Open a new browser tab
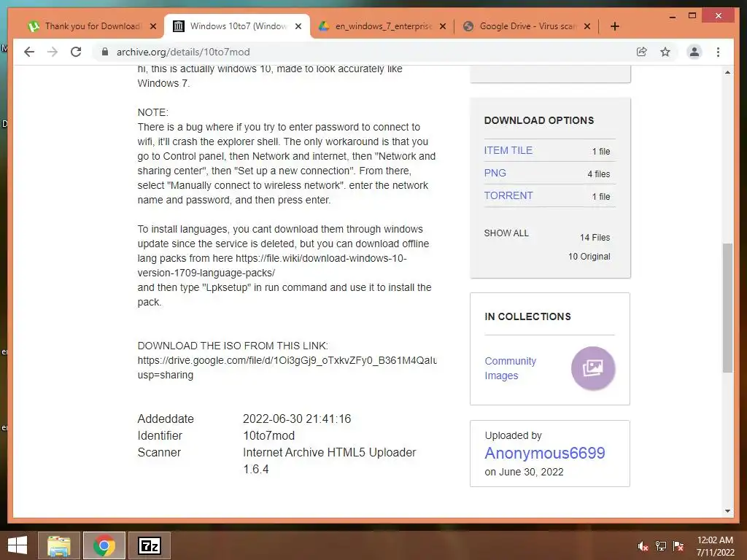Screen dimensions: 747x560 (x=614, y=26)
